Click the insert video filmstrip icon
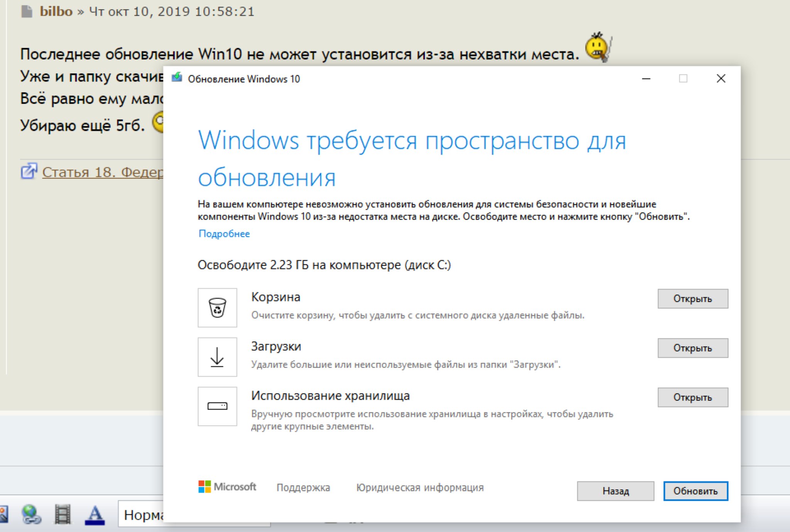Image resolution: width=790 pixels, height=532 pixels. tap(62, 515)
